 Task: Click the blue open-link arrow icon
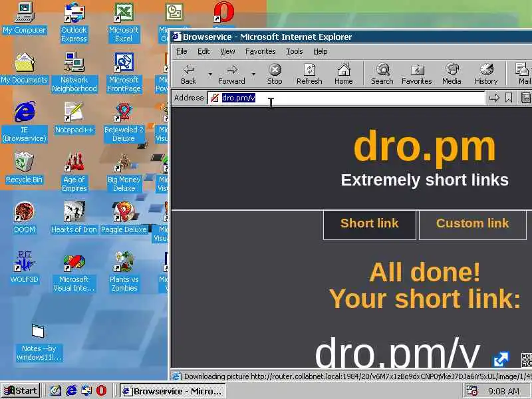click(501, 359)
